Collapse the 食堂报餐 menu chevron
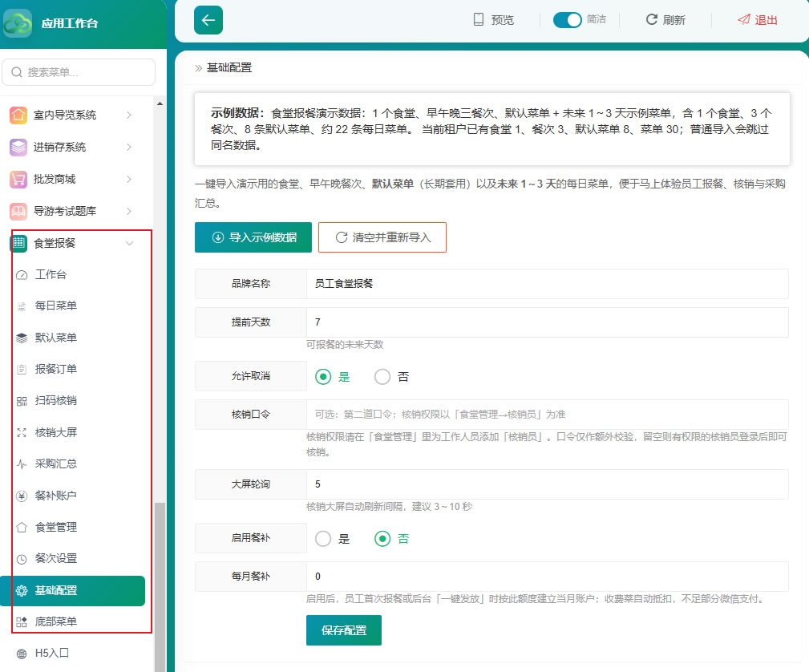The width and height of the screenshot is (809, 672). [130, 243]
